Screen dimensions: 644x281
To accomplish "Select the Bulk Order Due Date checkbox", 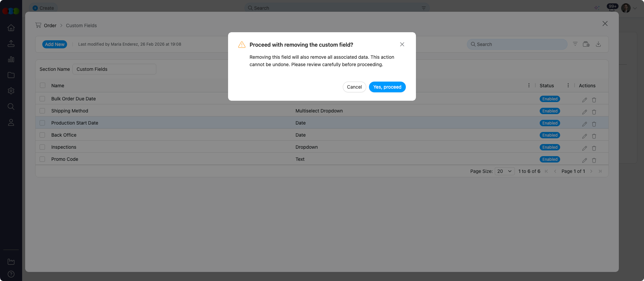I will coord(42,99).
